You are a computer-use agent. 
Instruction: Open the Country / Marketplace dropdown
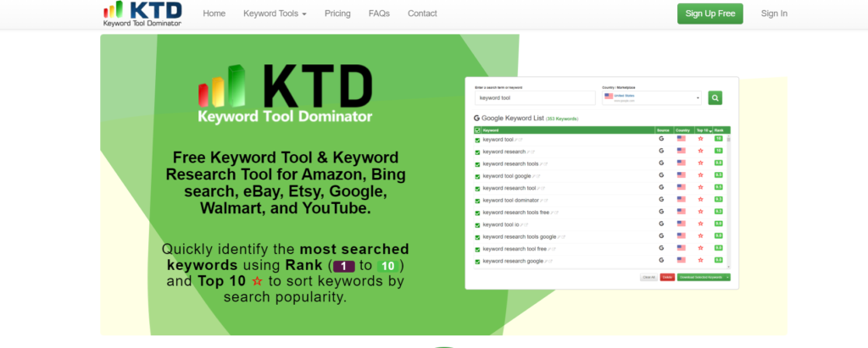pyautogui.click(x=652, y=98)
